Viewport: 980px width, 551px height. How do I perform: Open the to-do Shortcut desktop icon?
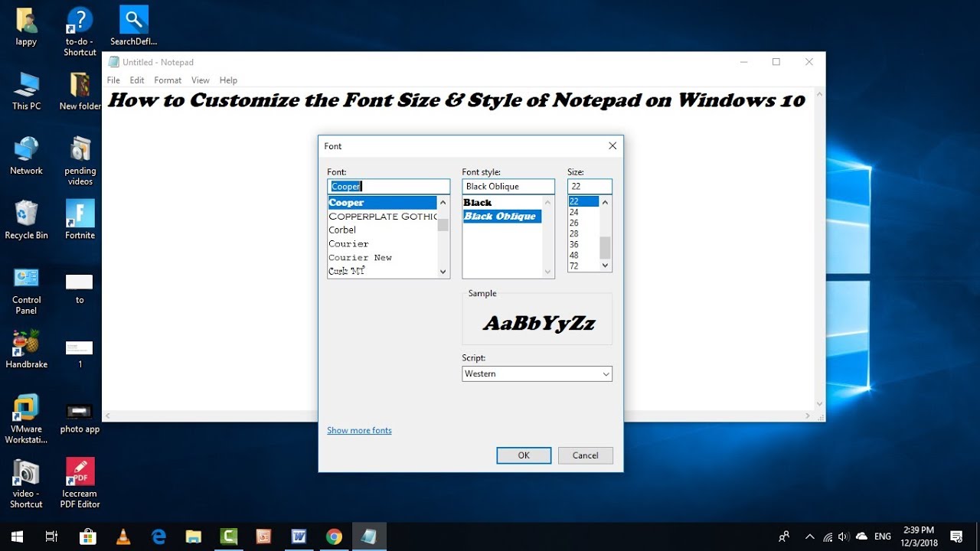[80, 32]
